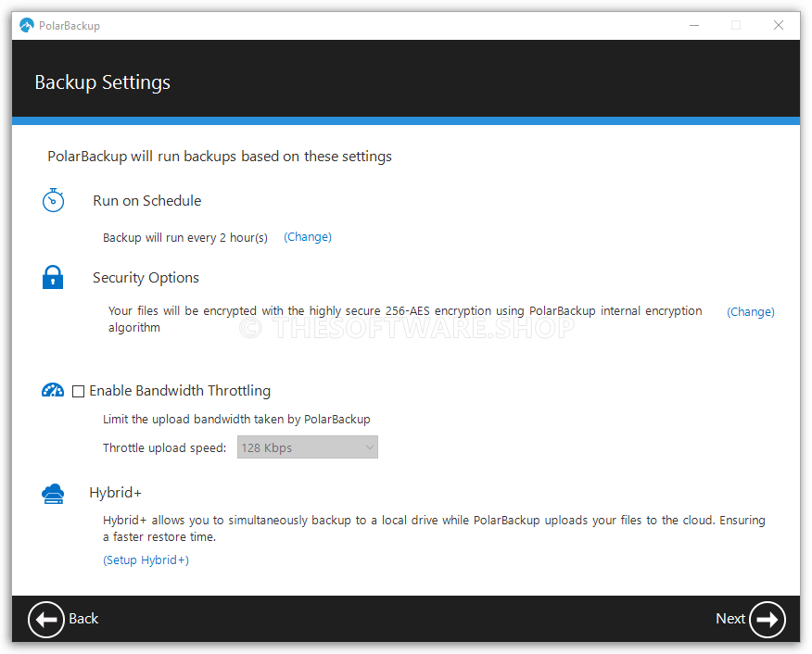812x654 pixels.
Task: Click the blue progress bar under the header
Action: click(406, 119)
